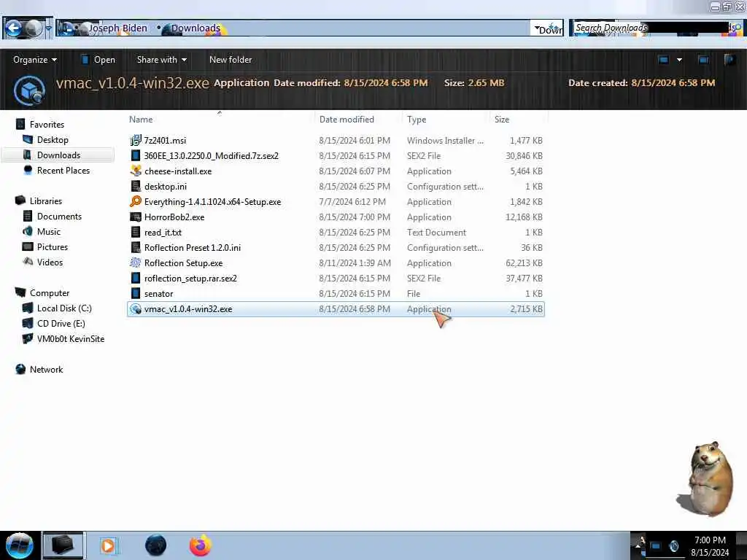The image size is (747, 560).
Task: Select the Roflection Setup.exe gear icon
Action: [136, 262]
